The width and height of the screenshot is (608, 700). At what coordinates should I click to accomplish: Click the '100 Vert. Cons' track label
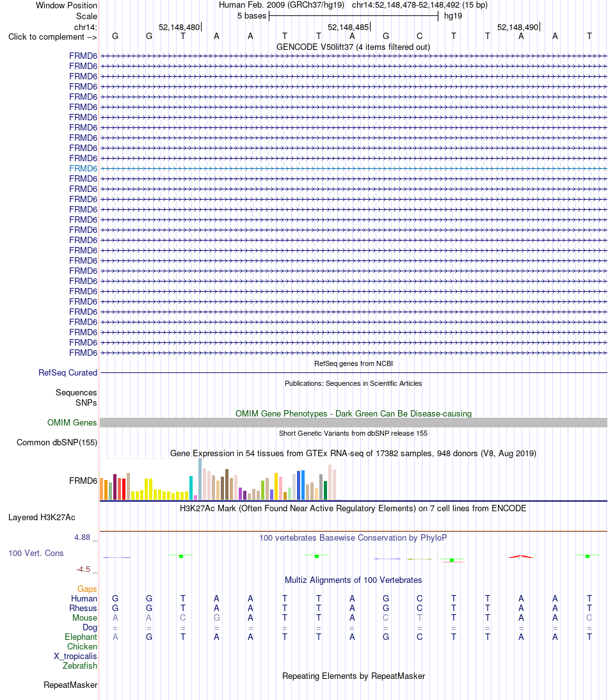click(36, 553)
